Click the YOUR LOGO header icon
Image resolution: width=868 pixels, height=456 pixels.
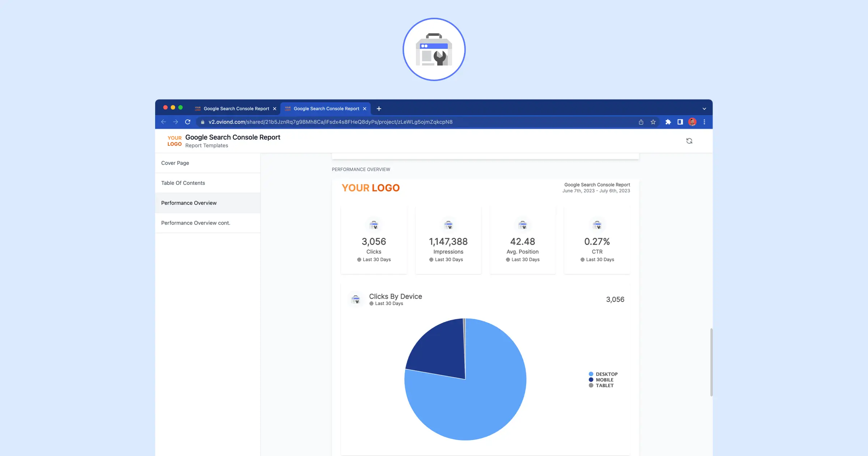tap(174, 141)
